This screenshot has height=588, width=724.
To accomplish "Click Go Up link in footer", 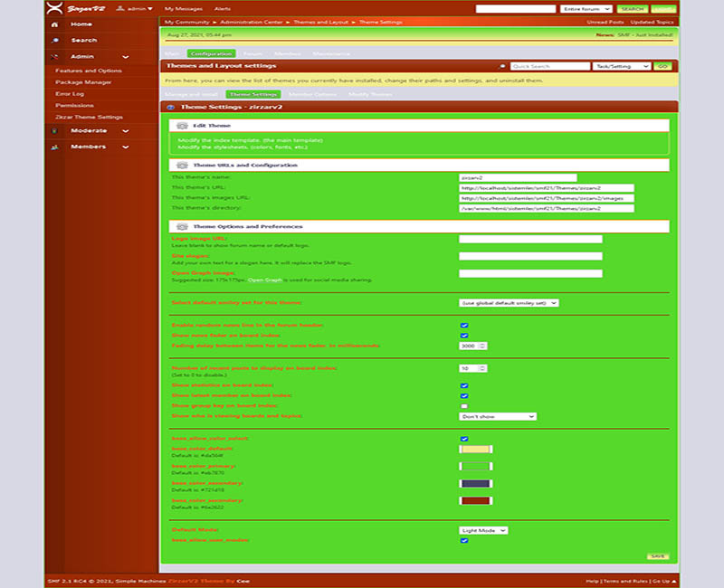I will point(664,582).
